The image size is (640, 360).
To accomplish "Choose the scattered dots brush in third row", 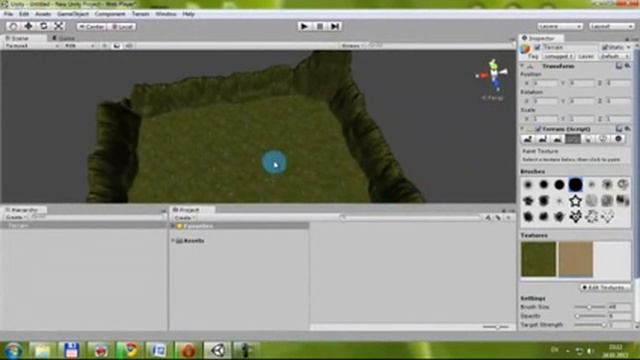I will click(607, 217).
